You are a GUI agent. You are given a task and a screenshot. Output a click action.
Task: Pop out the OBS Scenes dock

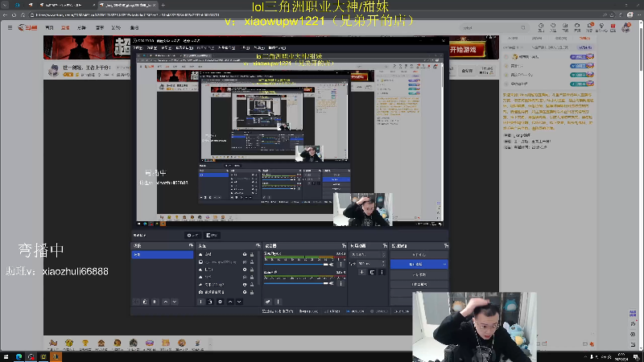tap(191, 245)
